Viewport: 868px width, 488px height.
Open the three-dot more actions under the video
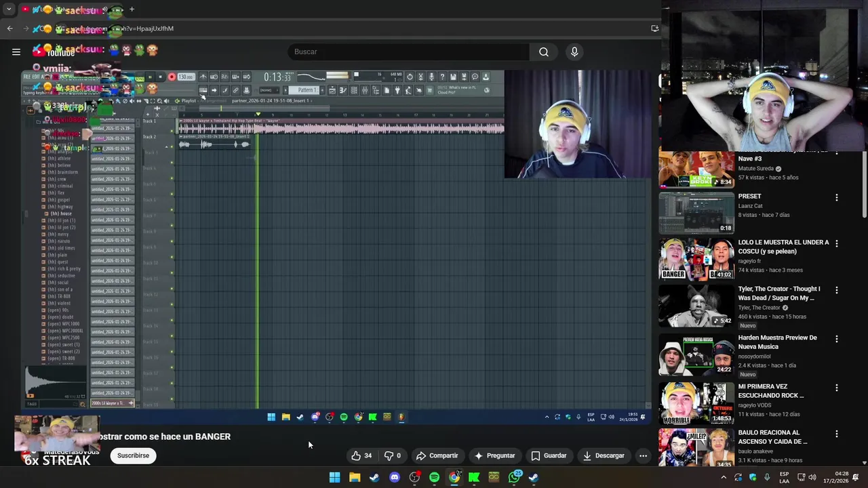[x=643, y=455]
